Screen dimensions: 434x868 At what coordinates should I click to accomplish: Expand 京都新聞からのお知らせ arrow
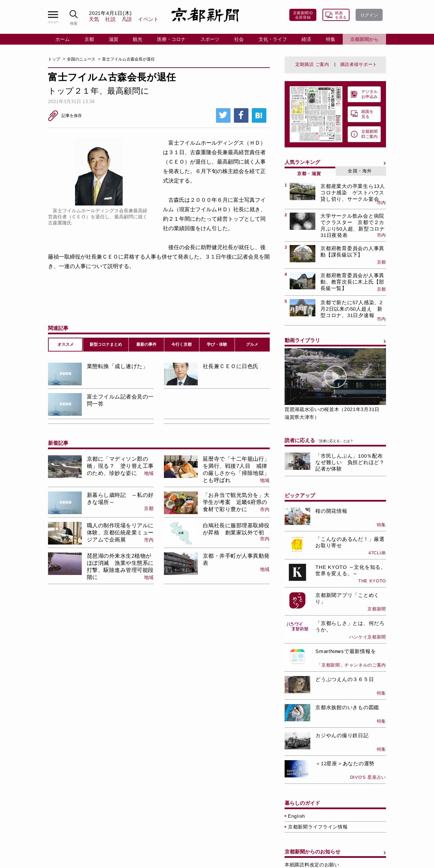point(384,853)
